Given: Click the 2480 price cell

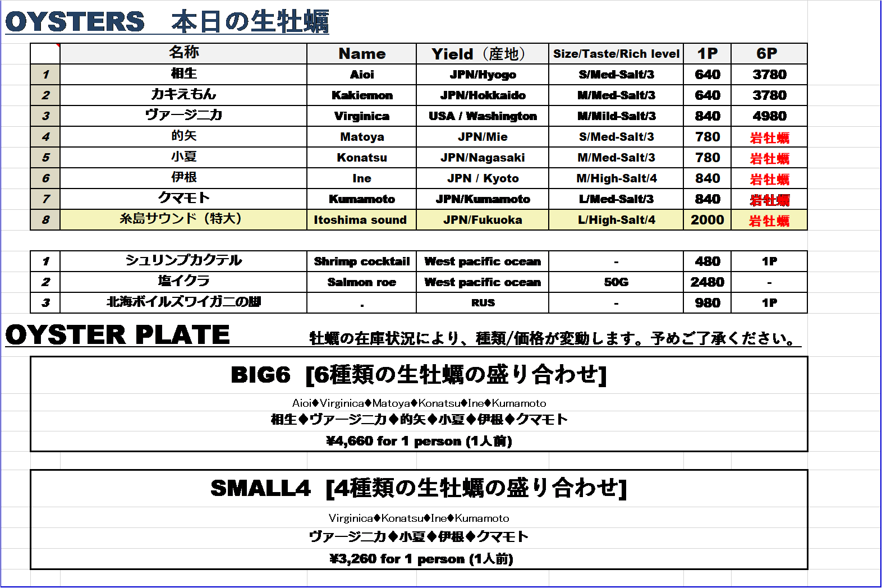Looking at the screenshot, I should point(708,282).
